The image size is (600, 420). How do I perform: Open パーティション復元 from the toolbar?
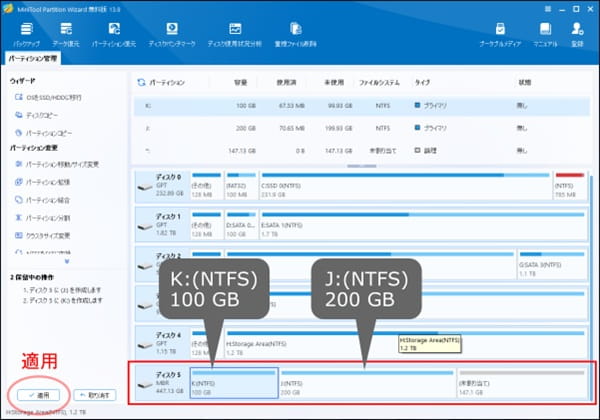pyautogui.click(x=114, y=35)
